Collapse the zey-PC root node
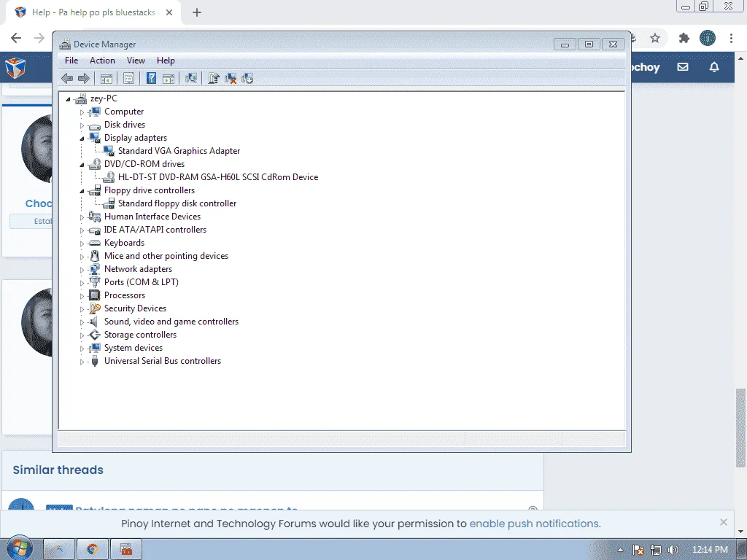The image size is (747, 560). point(68,99)
